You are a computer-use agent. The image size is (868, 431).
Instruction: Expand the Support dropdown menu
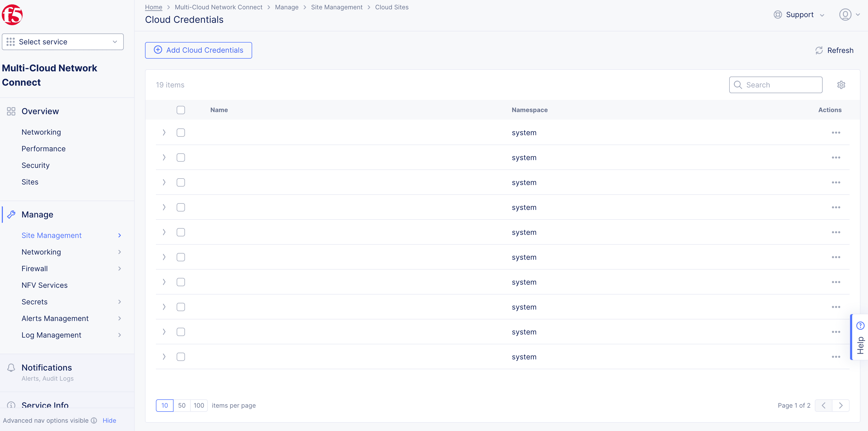(799, 15)
